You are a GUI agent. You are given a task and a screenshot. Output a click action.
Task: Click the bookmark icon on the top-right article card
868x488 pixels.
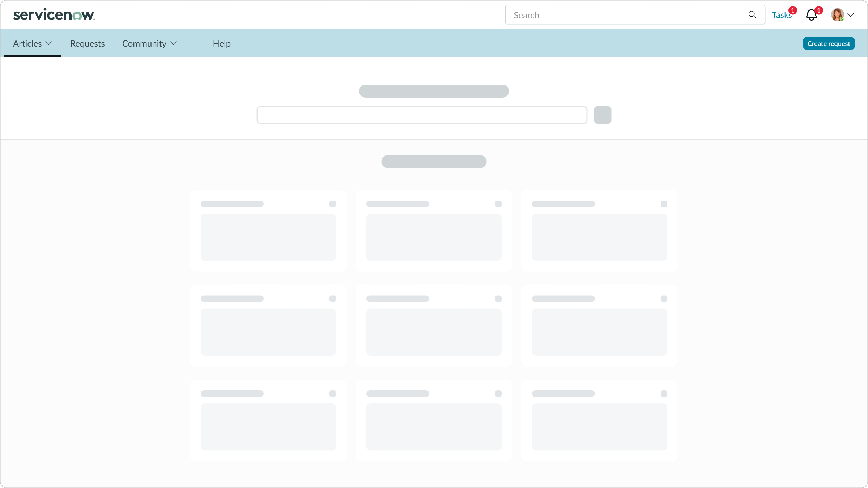point(664,204)
